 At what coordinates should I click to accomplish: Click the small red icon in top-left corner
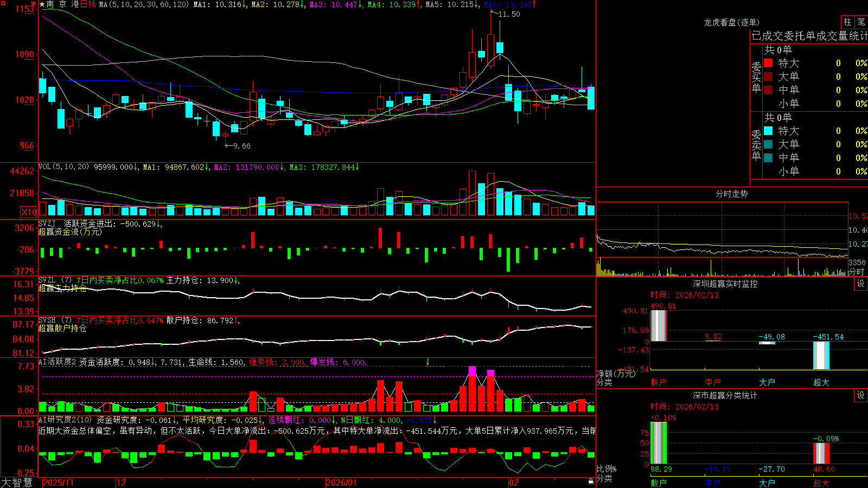2,3
